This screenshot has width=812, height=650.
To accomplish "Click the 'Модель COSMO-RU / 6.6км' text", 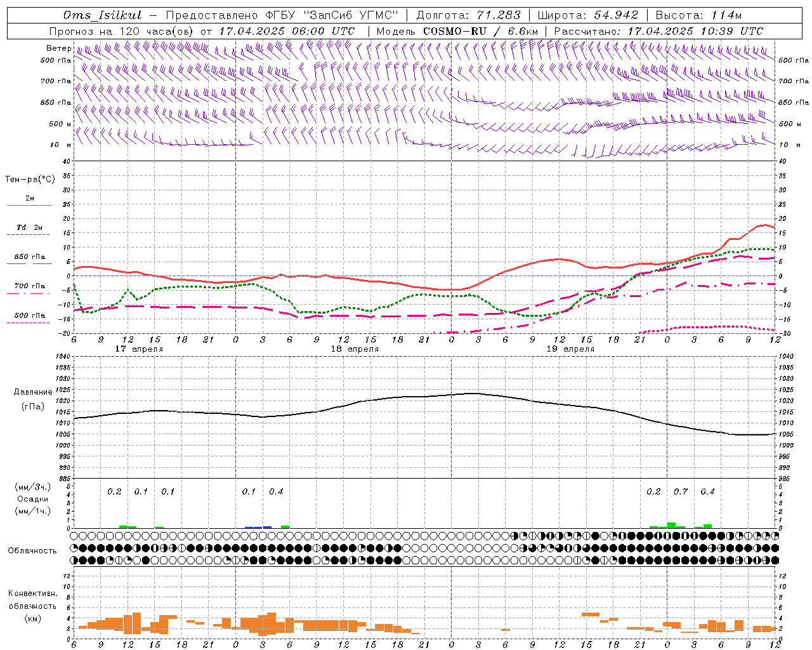I will coord(457,31).
